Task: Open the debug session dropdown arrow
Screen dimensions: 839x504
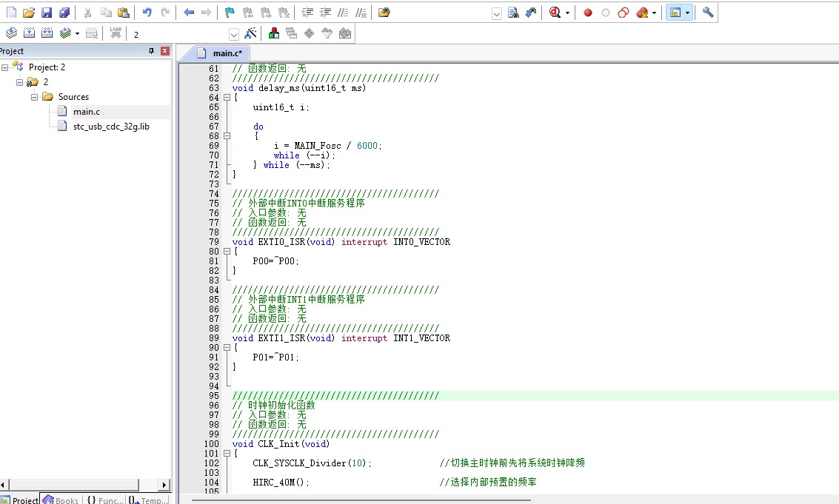Action: (567, 13)
